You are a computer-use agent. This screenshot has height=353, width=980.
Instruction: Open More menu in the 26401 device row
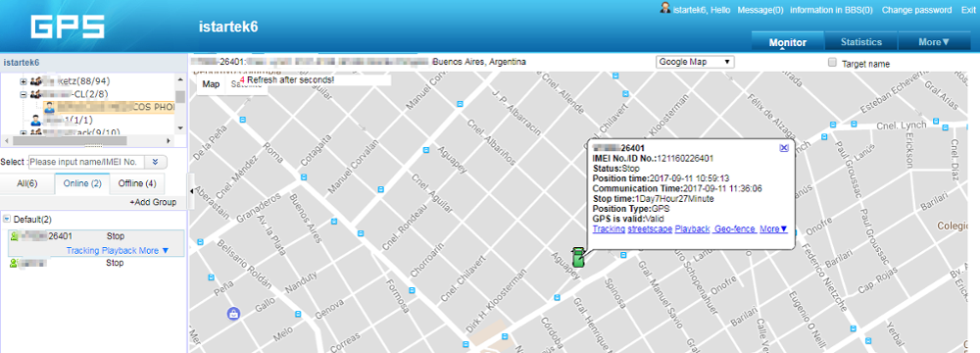155,250
